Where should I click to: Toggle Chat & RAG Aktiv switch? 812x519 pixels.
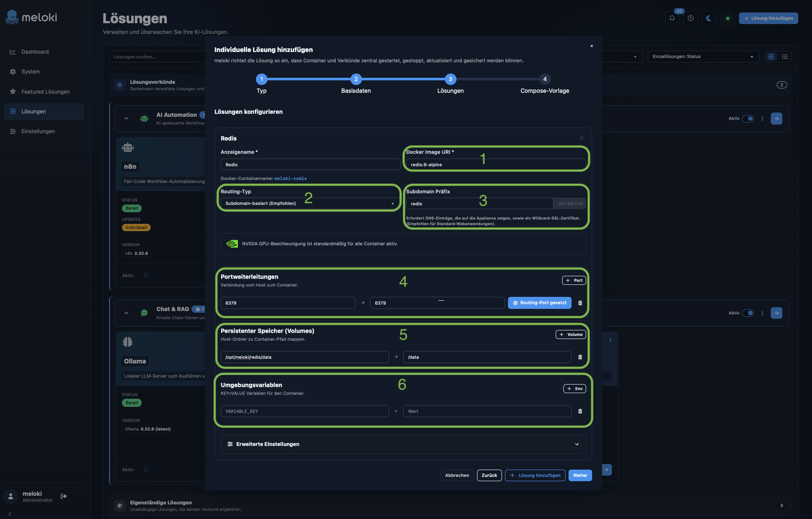click(x=748, y=313)
